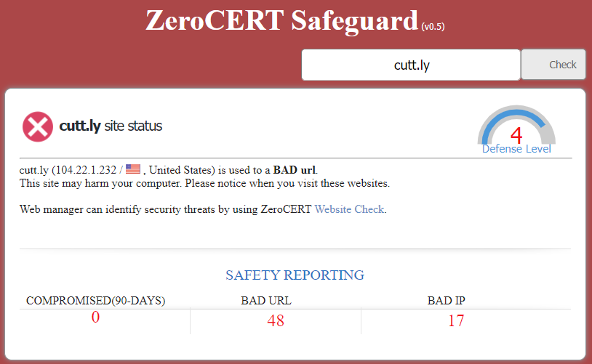
Task: Click the BAD IP count 17
Action: pos(456,320)
